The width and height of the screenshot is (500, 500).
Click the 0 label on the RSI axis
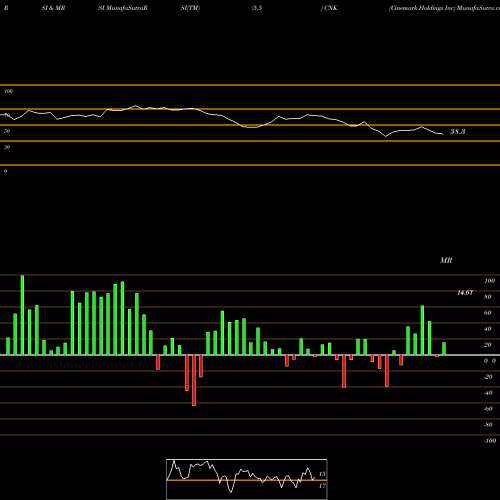tap(6, 171)
